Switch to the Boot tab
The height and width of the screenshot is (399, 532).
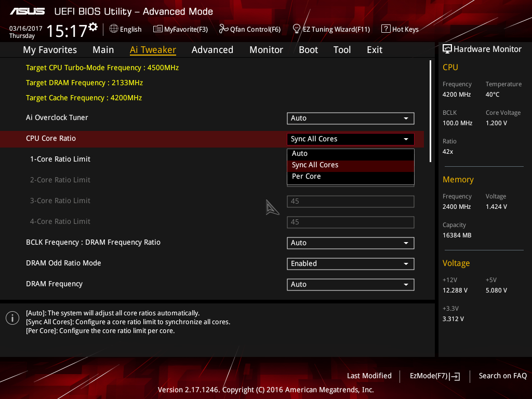[x=309, y=50]
